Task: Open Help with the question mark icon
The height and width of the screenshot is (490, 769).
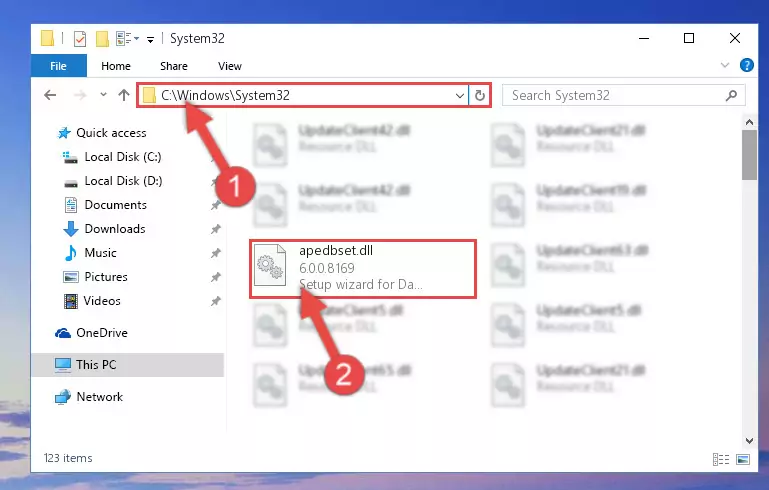Action: (x=746, y=65)
